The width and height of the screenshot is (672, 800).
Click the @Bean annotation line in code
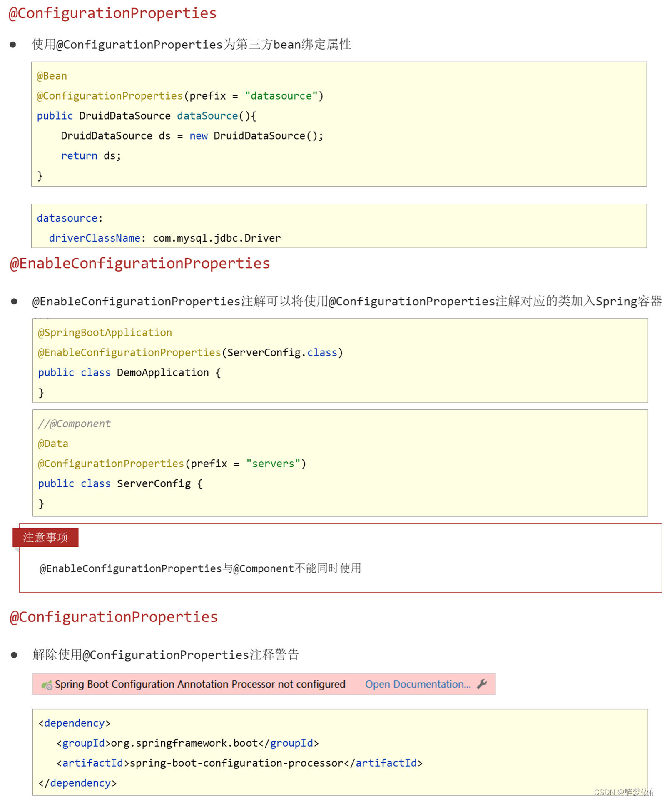(x=52, y=76)
